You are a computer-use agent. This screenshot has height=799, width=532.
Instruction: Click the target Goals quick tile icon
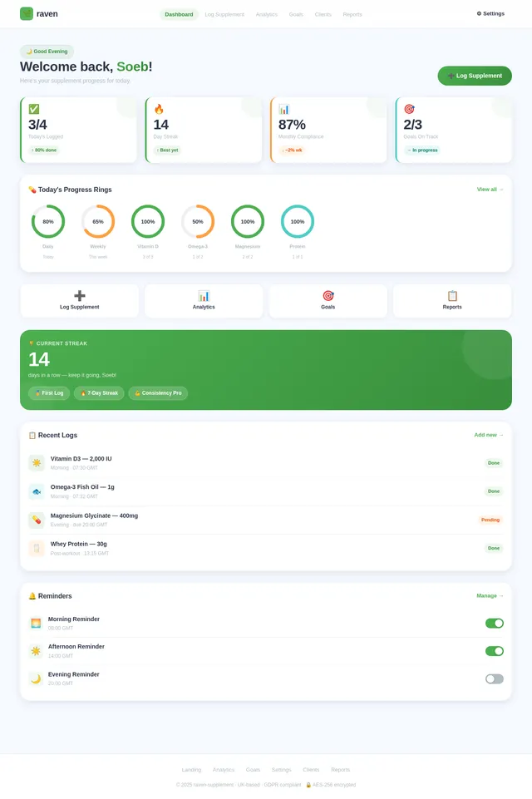pos(328,295)
